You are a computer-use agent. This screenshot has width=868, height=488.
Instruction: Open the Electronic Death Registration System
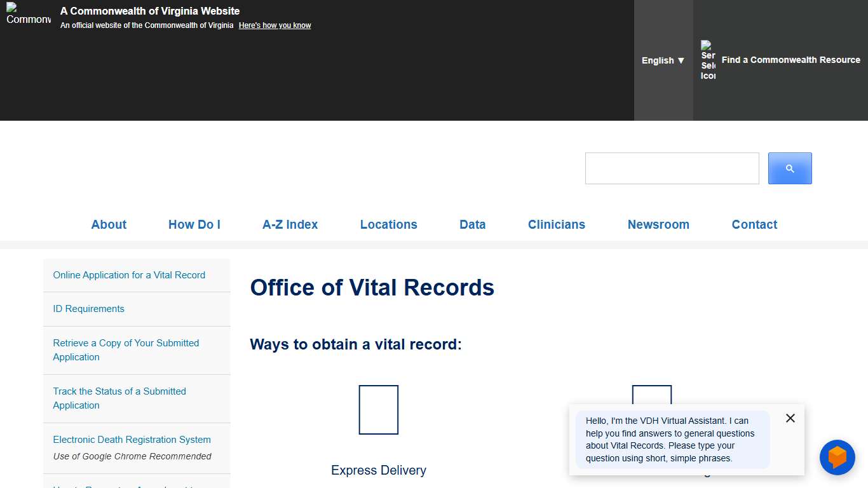[x=132, y=439]
